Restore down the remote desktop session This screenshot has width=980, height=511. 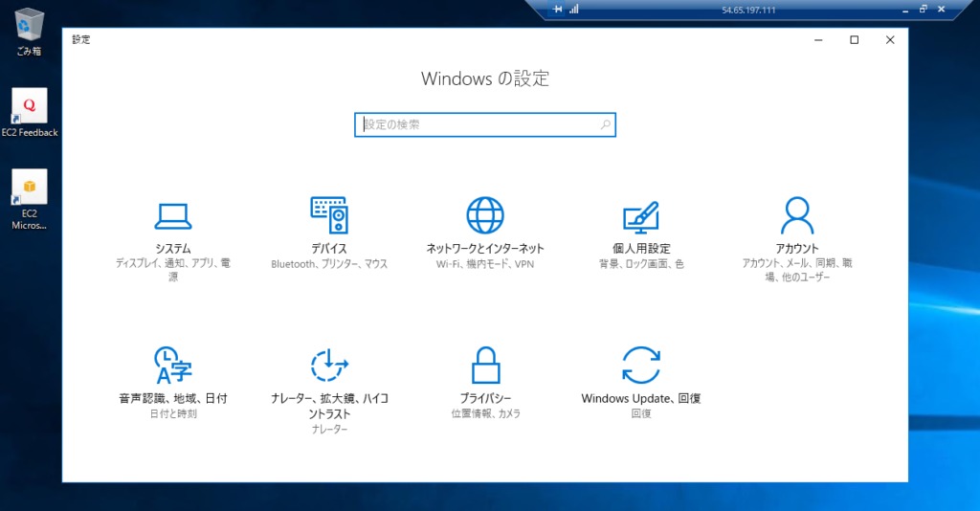924,10
